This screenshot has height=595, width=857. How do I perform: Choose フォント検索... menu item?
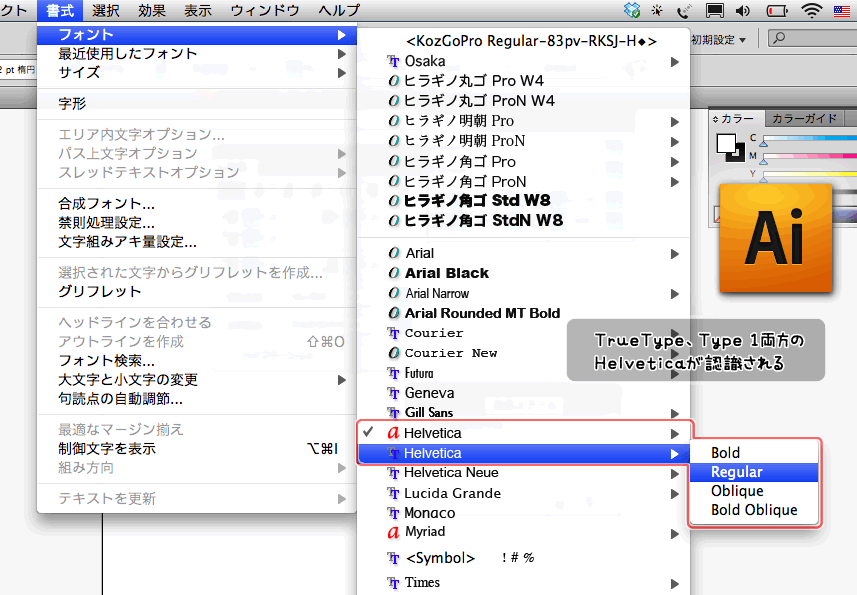tap(197, 361)
